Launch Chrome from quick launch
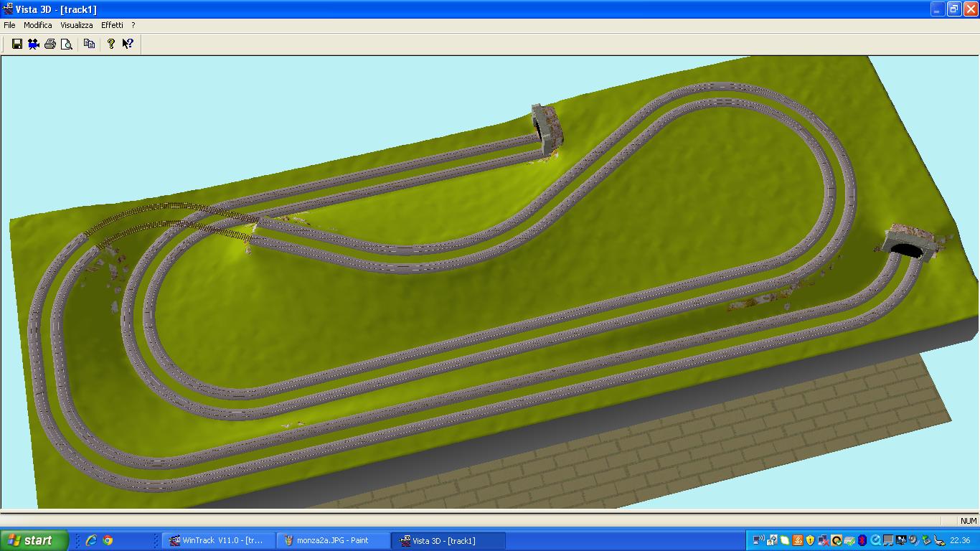Viewport: 980px width, 551px height. 108,540
